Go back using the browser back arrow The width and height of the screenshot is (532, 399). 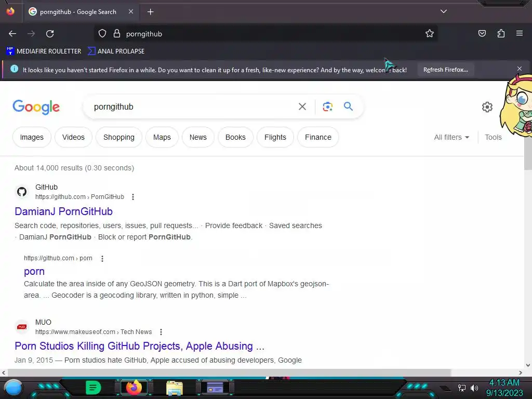(12, 34)
